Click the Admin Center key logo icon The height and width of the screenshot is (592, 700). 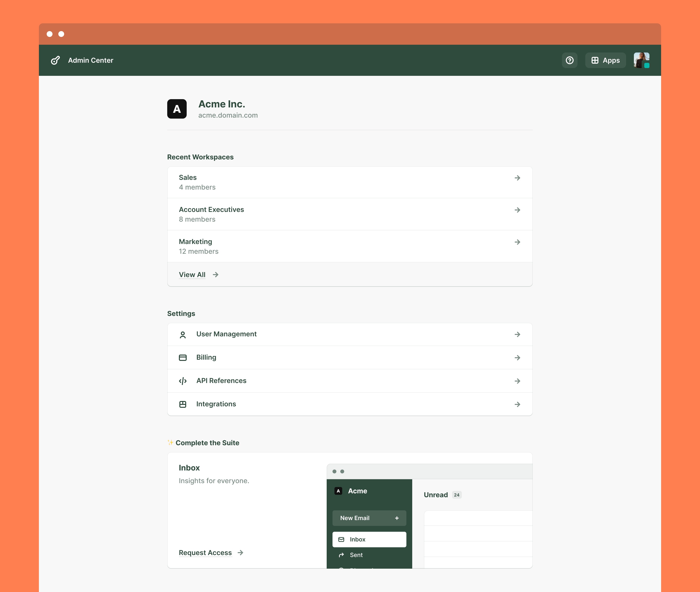[55, 61]
